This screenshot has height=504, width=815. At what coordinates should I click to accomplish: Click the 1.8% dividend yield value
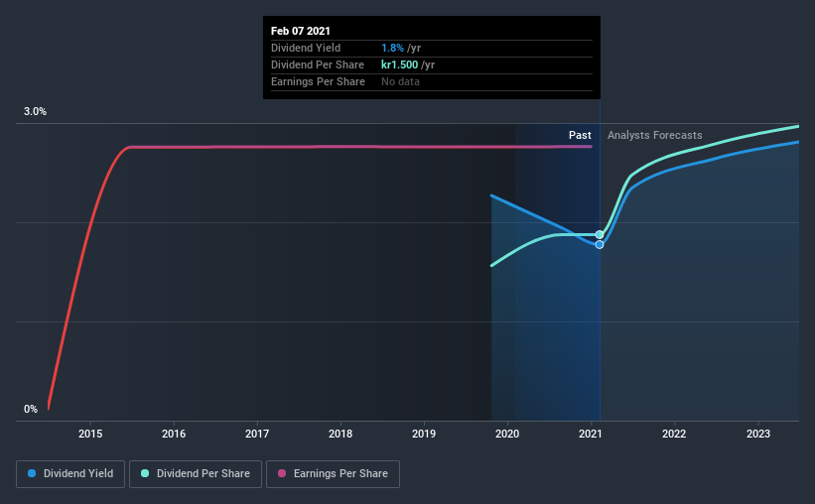(x=392, y=48)
